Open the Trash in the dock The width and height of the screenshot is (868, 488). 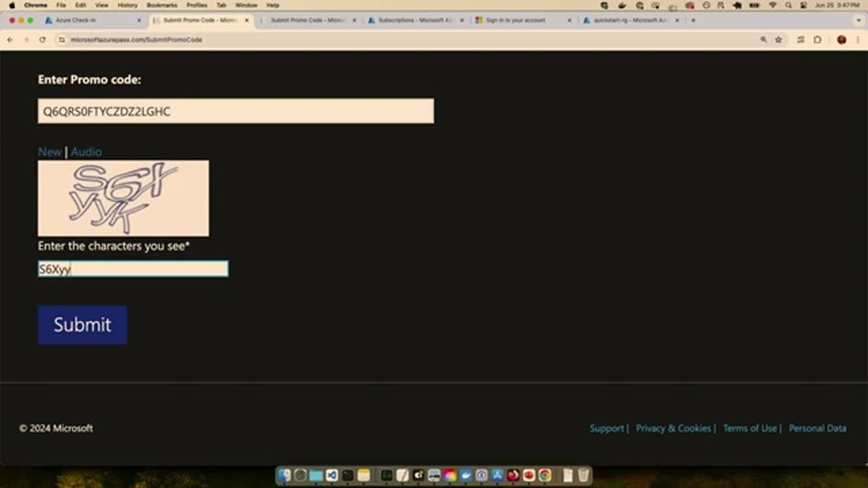[583, 475]
